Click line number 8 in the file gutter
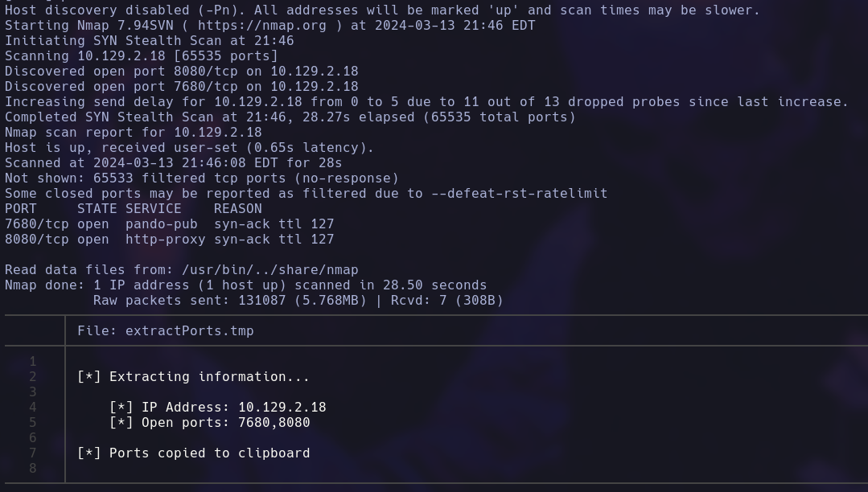 pos(33,468)
